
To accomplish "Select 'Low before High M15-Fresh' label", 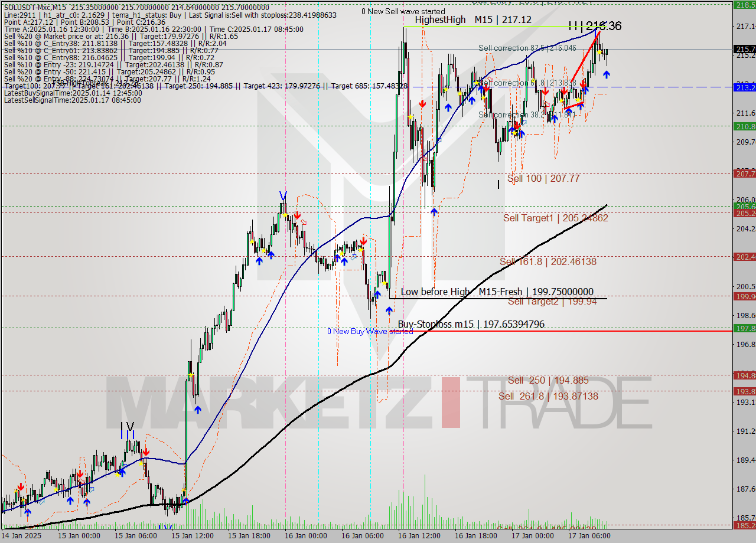I will 497,292.
